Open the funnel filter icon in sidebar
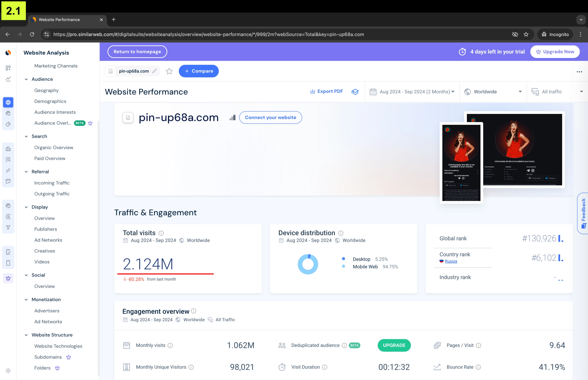The image size is (588, 380). pos(8,227)
